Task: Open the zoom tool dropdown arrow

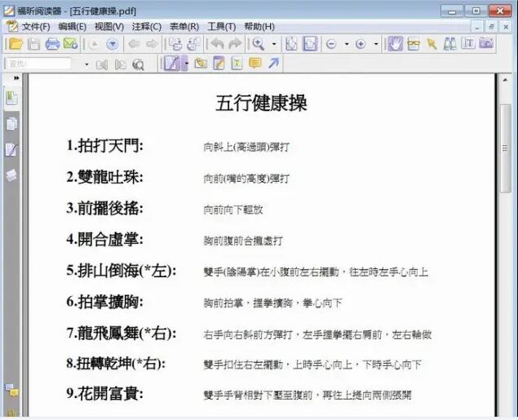Action: coord(274,44)
